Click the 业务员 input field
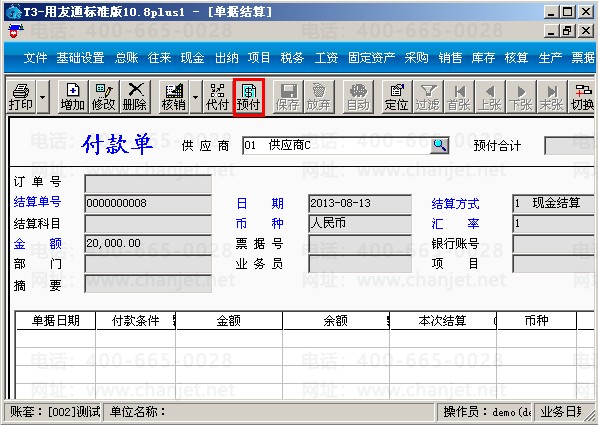The height and width of the screenshot is (425, 598). tap(360, 264)
